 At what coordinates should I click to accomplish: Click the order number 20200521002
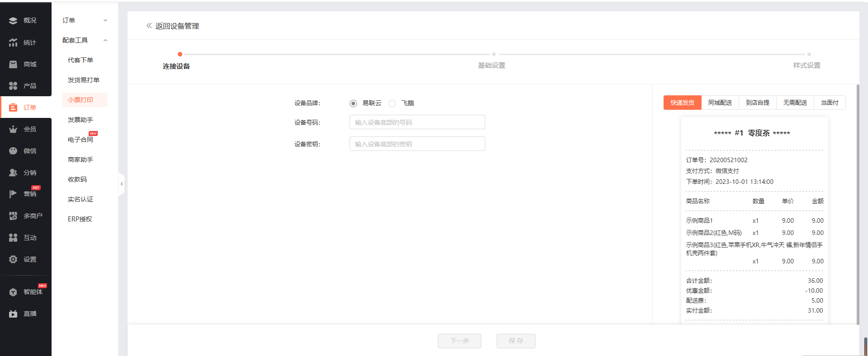[728, 160]
